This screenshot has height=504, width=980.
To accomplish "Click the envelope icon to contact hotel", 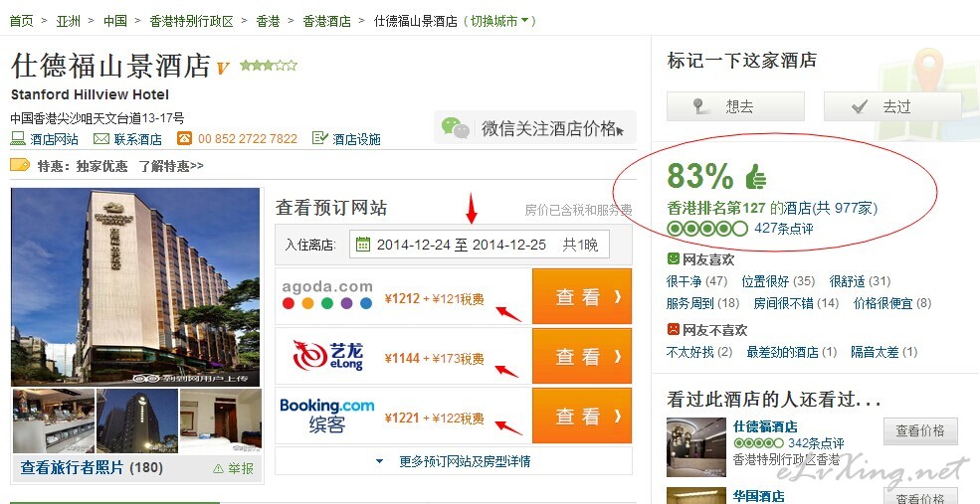I will click(x=101, y=138).
